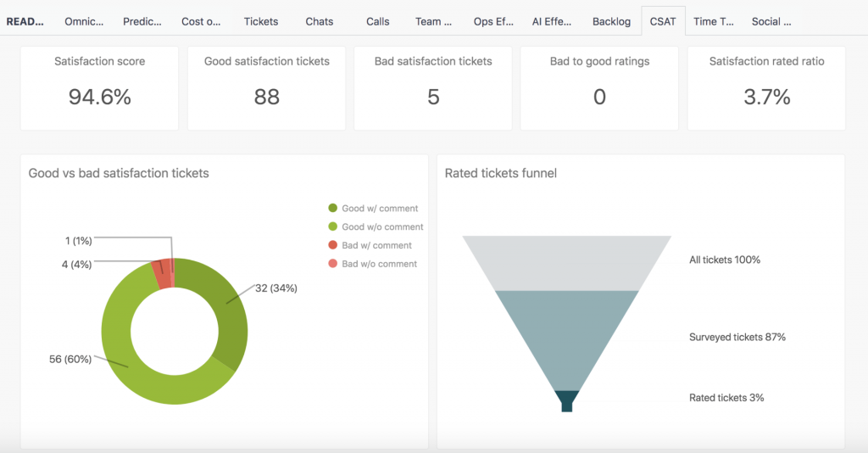The height and width of the screenshot is (453, 868).
Task: Select the All tickets top funnel band
Action: click(567, 263)
